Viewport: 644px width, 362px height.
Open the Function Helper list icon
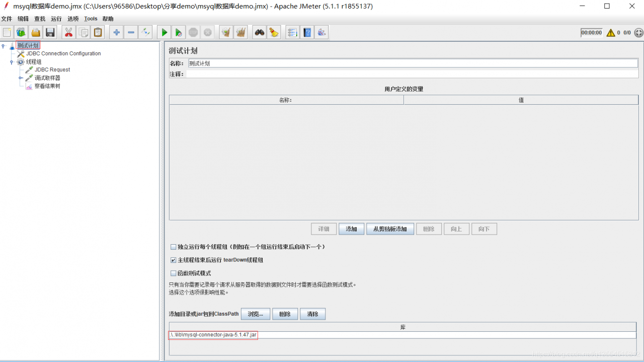[293, 33]
